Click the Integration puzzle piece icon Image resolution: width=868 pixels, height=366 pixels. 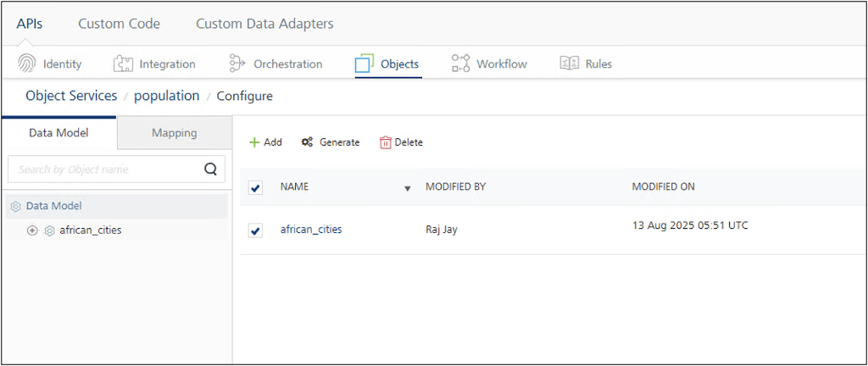click(x=124, y=64)
